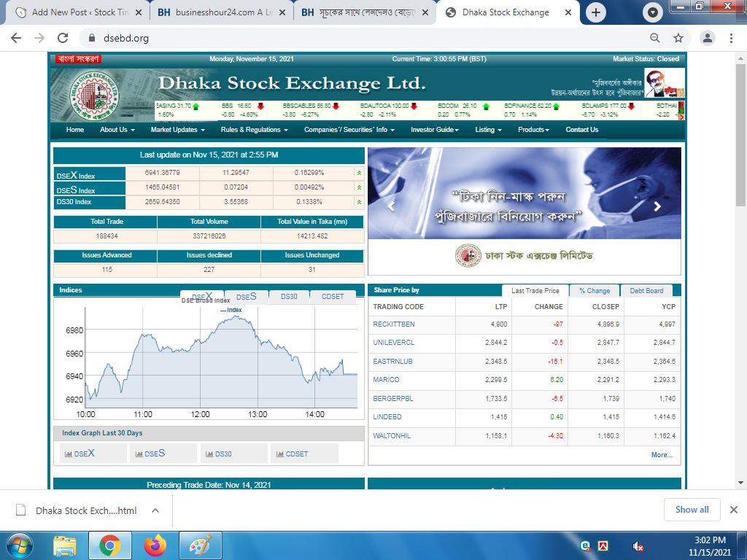Open the Windows Start menu

(20, 545)
